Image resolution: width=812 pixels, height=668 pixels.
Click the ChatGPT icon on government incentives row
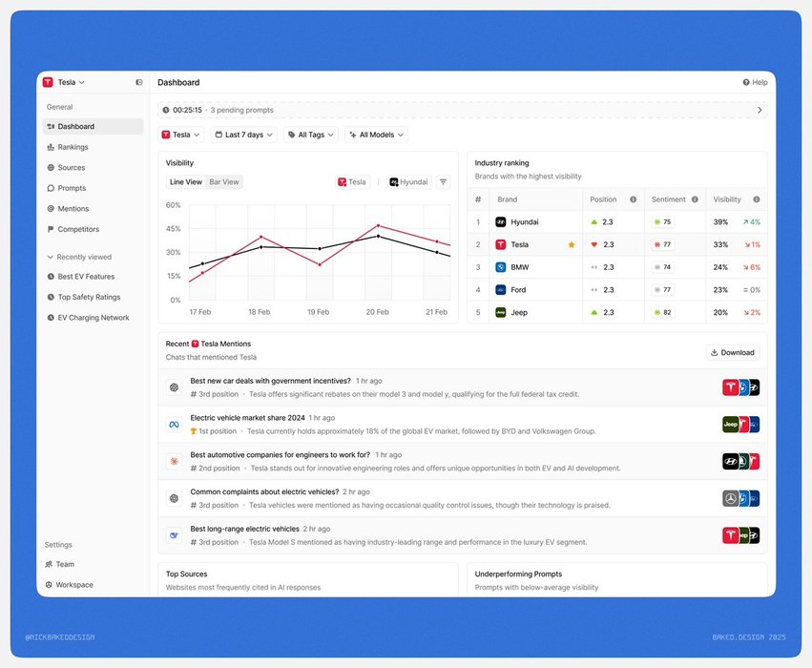(174, 387)
